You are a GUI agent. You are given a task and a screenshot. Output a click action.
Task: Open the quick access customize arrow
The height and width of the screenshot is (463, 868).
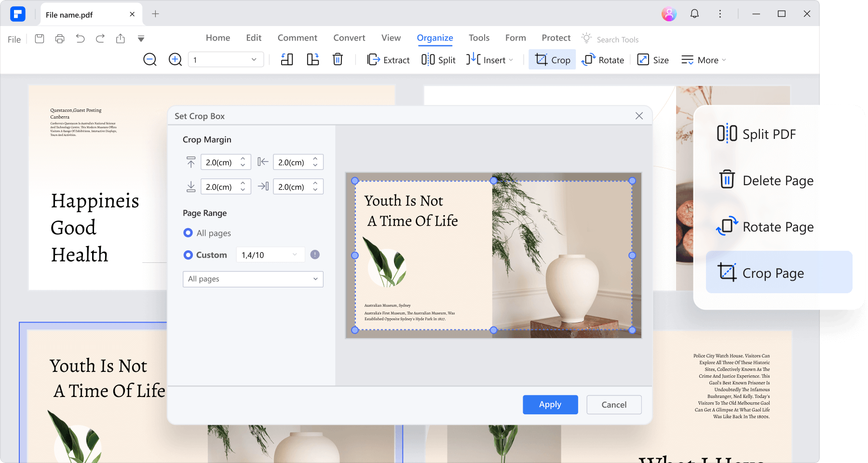141,39
